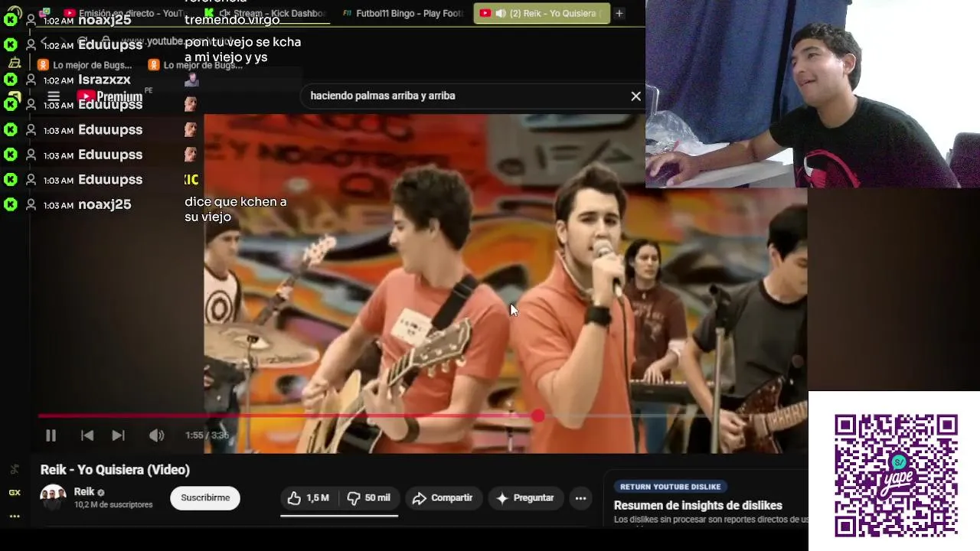Click chat message 'dice que kchen a su viejo'
The width and height of the screenshot is (980, 551).
(x=236, y=210)
